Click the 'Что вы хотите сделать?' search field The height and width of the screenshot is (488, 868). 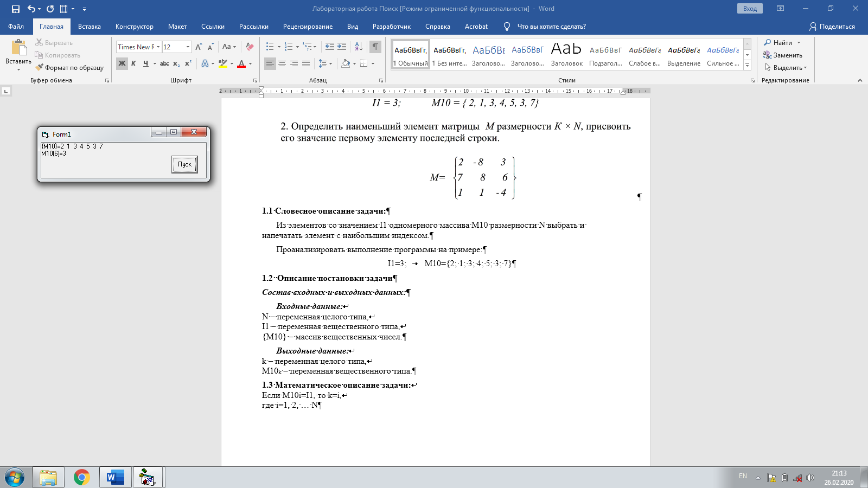pos(551,27)
